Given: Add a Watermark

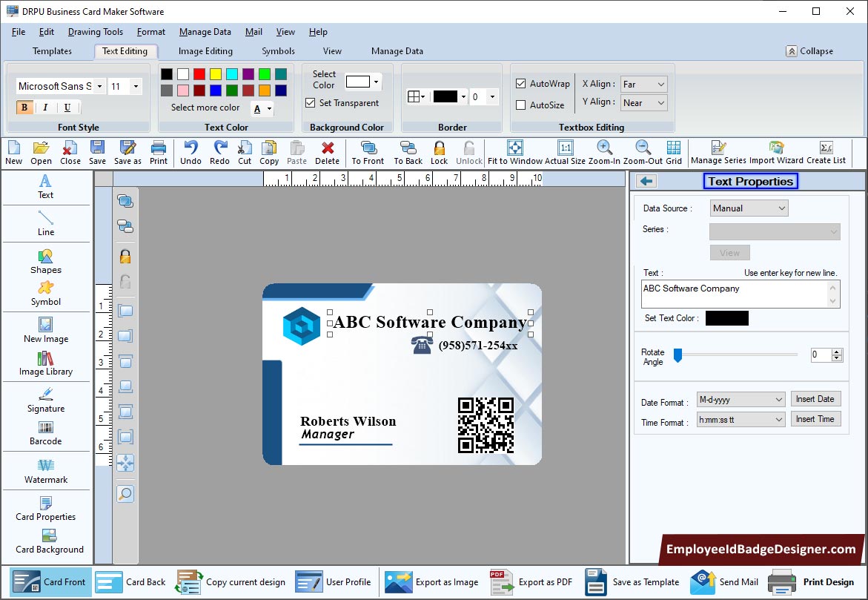Looking at the screenshot, I should (45, 471).
